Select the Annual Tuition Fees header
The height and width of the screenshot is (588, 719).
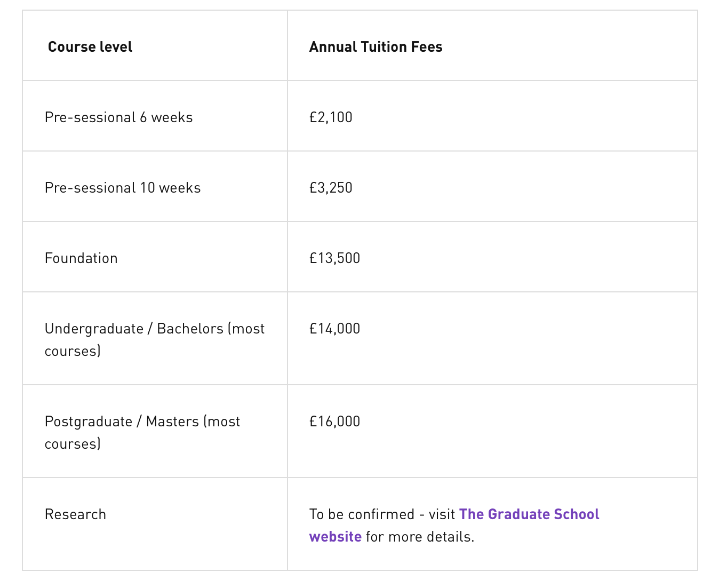376,46
